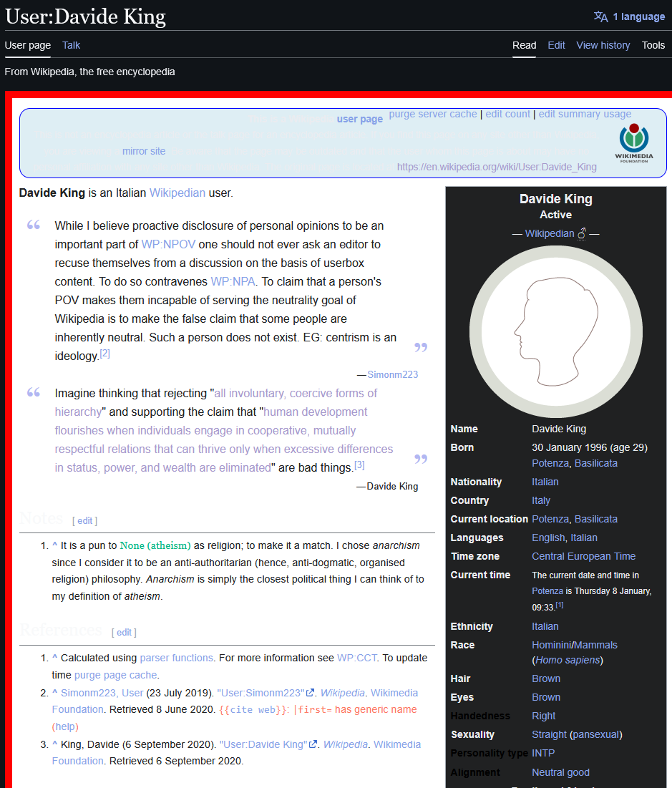
Task: Edit the Notes section
Action: (x=85, y=520)
